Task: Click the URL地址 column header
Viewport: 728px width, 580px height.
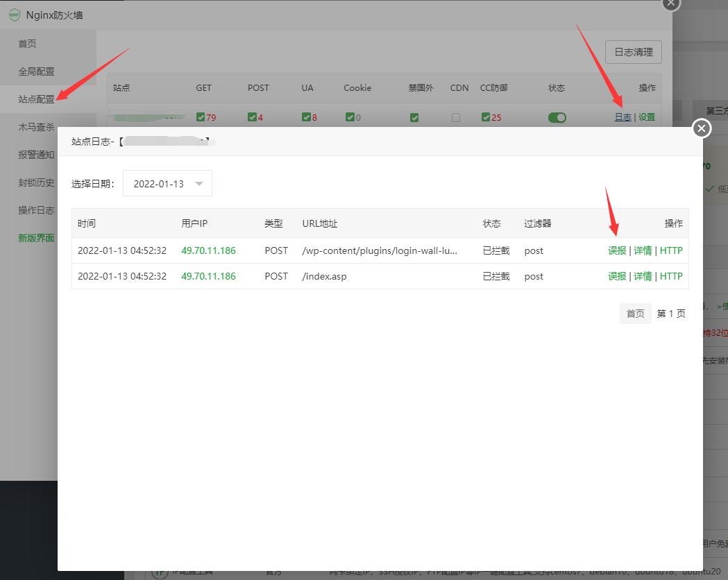Action: tap(320, 223)
